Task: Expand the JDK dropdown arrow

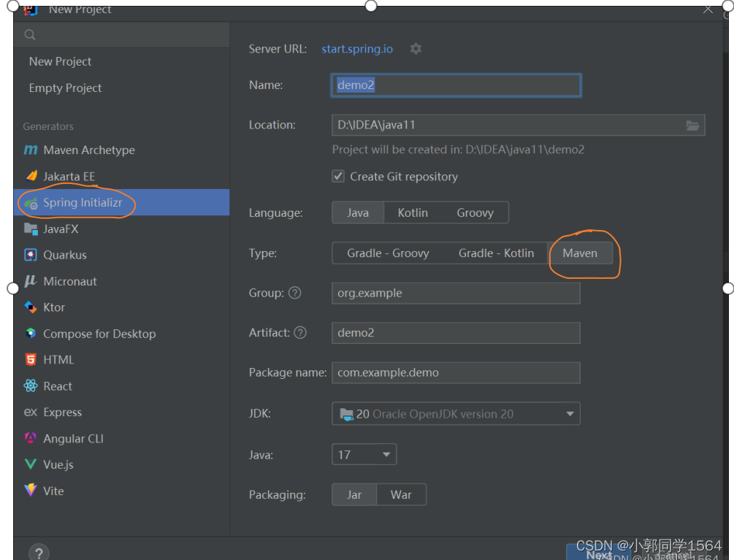Action: [570, 413]
